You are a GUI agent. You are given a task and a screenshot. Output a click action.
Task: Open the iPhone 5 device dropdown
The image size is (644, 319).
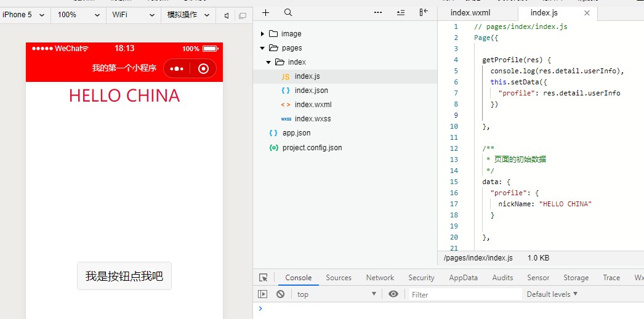click(24, 14)
